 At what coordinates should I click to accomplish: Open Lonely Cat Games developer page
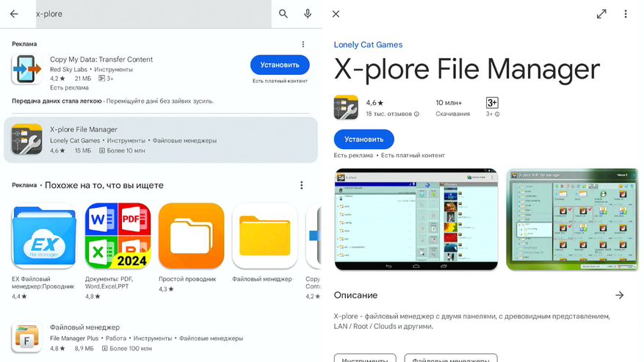pyautogui.click(x=368, y=45)
